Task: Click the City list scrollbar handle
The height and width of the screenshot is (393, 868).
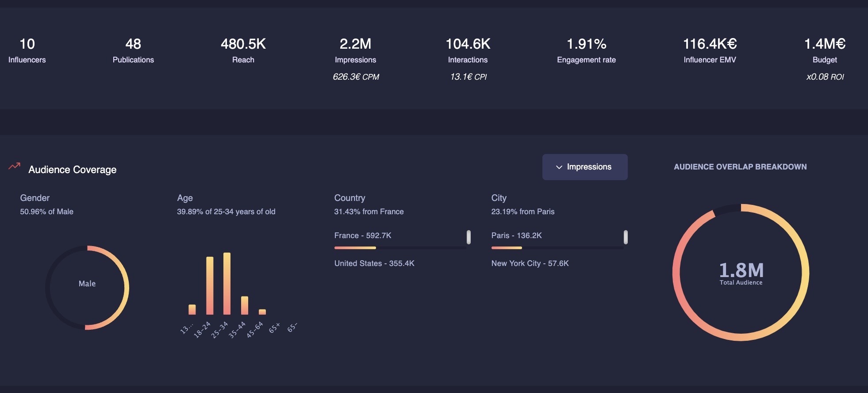Action: (x=626, y=237)
